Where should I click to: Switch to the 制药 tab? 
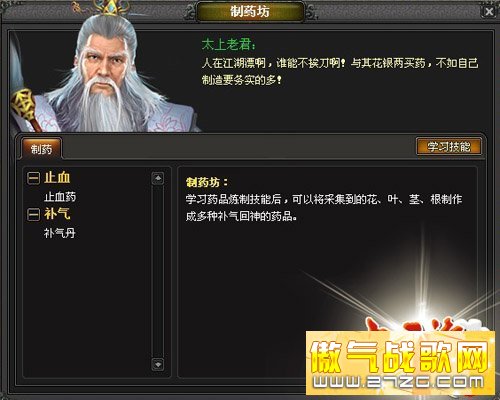coord(41,149)
